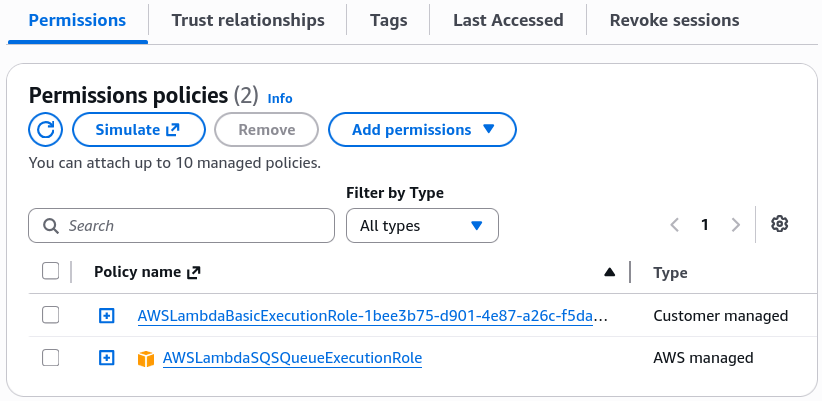The height and width of the screenshot is (401, 822).
Task: Click into the policy Search field
Action: tap(181, 225)
